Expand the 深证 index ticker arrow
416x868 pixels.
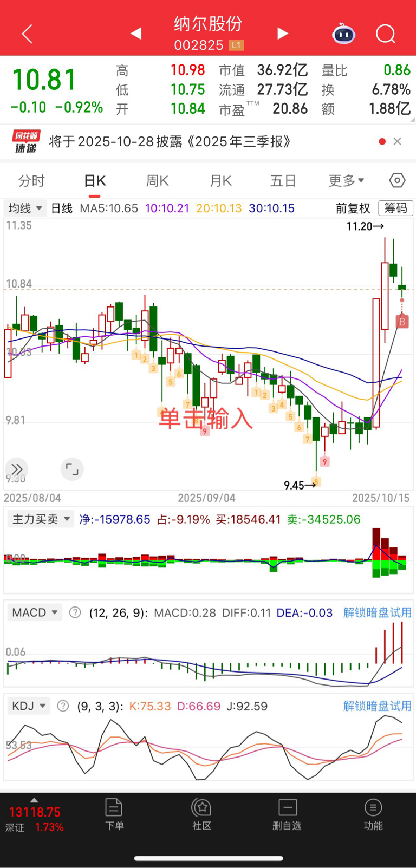(34, 800)
